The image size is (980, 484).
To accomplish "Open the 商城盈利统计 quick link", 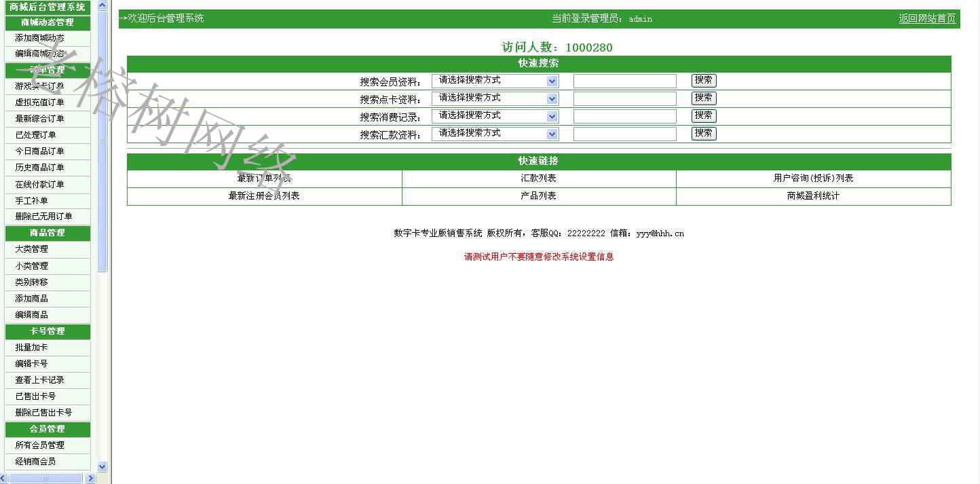I will coord(813,196).
